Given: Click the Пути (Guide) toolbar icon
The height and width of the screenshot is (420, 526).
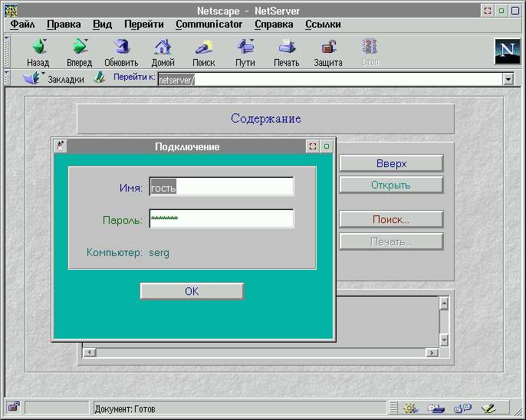Looking at the screenshot, I should point(245,51).
